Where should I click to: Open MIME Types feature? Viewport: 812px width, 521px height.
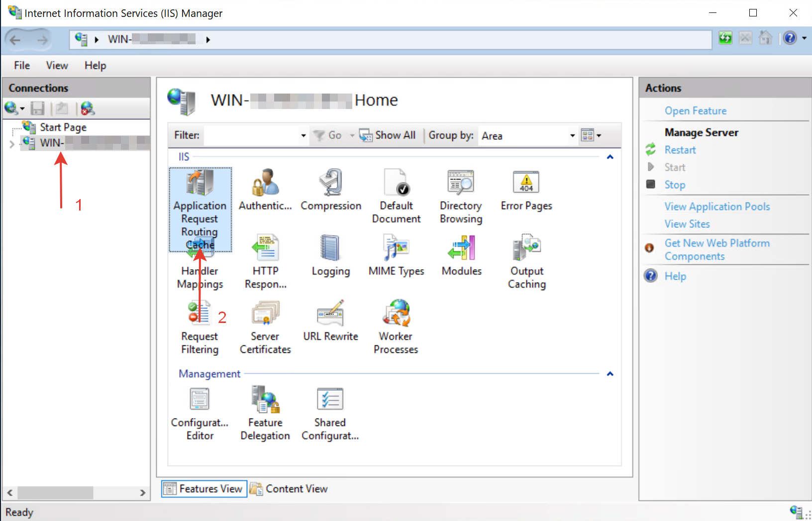pos(396,255)
